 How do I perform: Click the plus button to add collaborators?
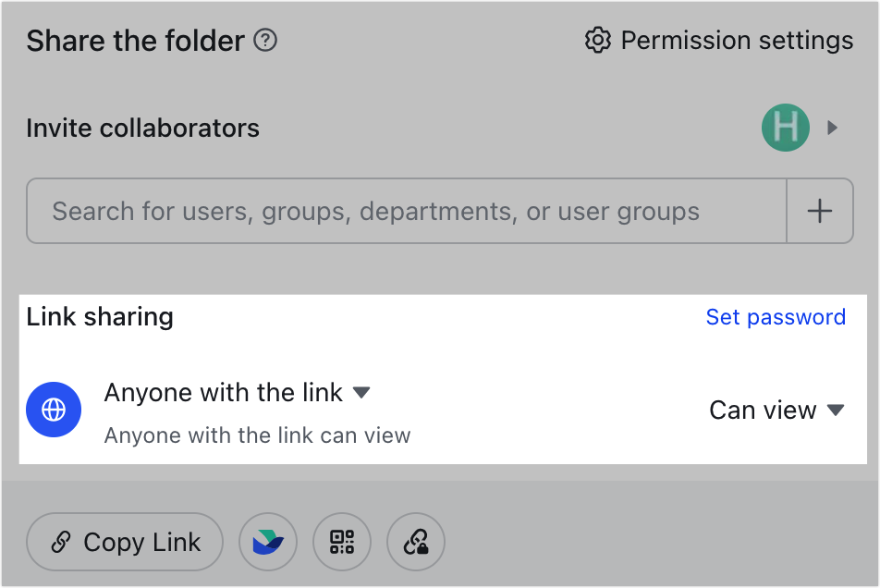819,211
